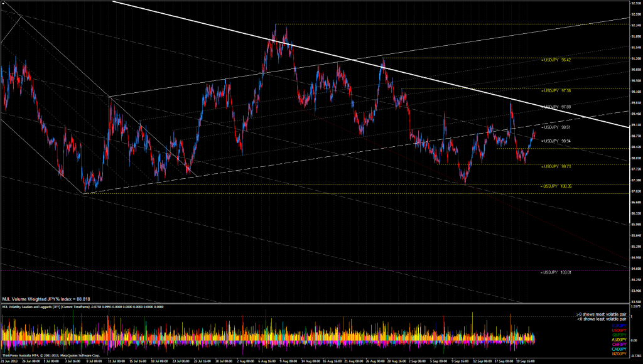Image resolution: width=643 pixels, height=364 pixels.
Task: Click the USDJPY legend entry in indicator
Action: point(619,331)
